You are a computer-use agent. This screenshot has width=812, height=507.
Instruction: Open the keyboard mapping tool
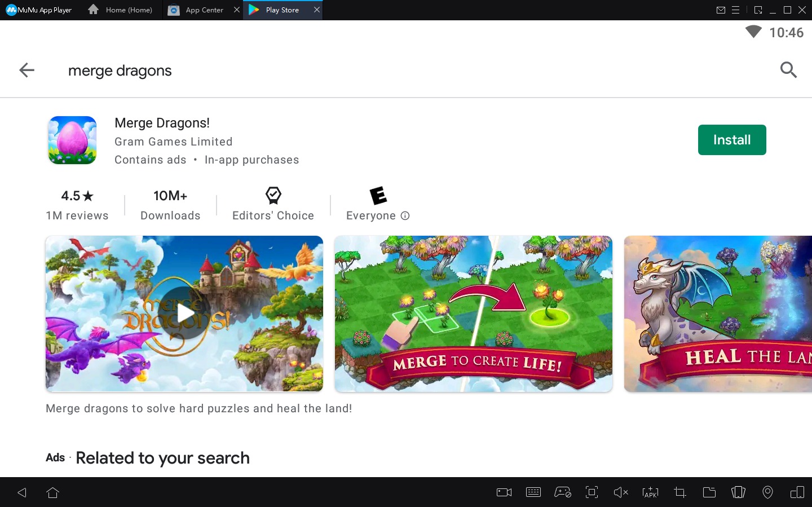(533, 492)
